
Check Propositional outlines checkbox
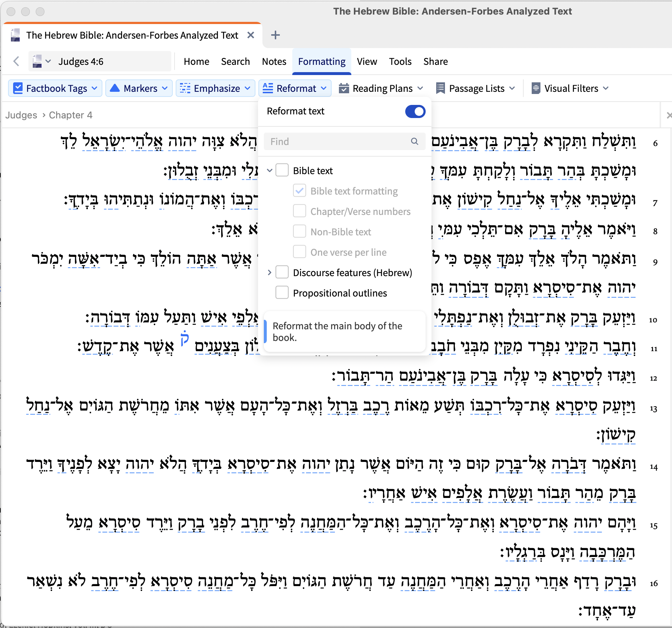tap(282, 293)
